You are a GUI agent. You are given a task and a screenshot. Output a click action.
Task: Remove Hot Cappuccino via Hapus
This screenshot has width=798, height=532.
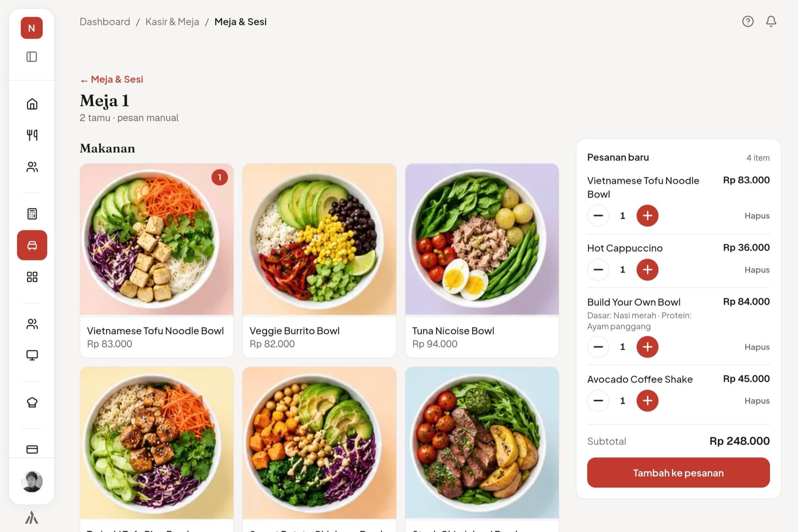click(x=757, y=270)
